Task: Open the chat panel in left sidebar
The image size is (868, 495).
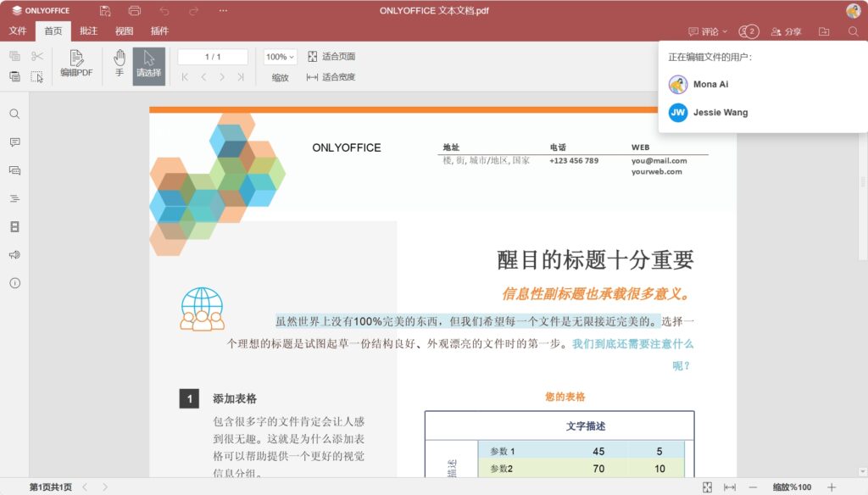Action: click(15, 170)
